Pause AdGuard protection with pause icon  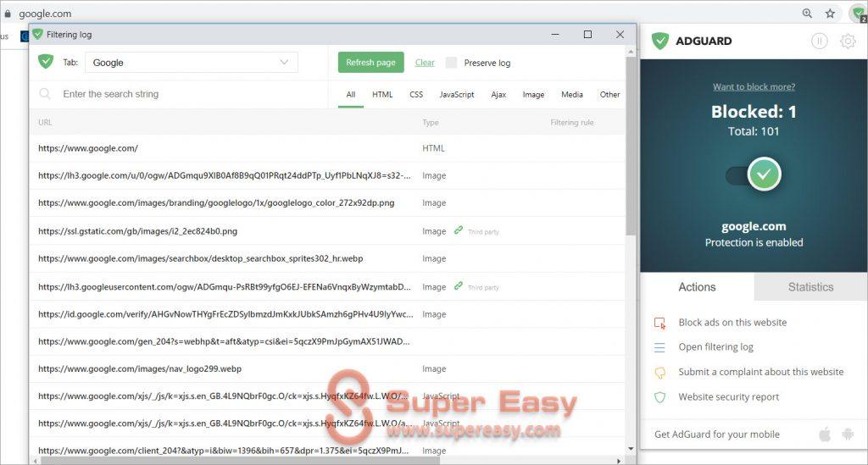(820, 41)
